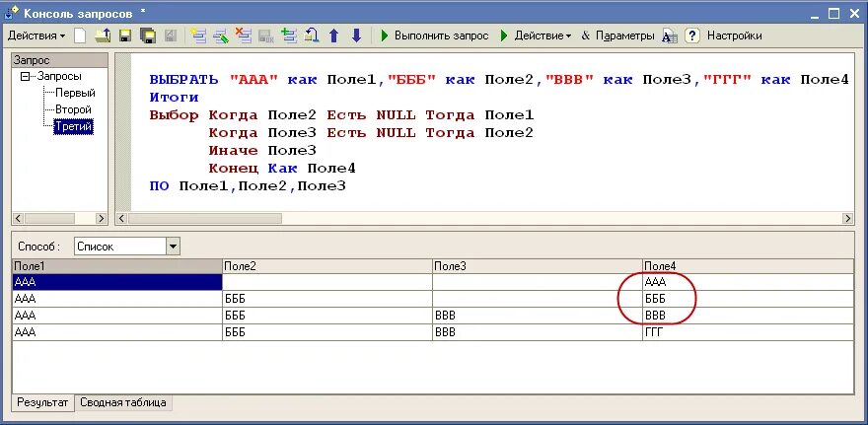Sort by the Поле2 column header
The width and height of the screenshot is (868, 425).
click(x=327, y=266)
